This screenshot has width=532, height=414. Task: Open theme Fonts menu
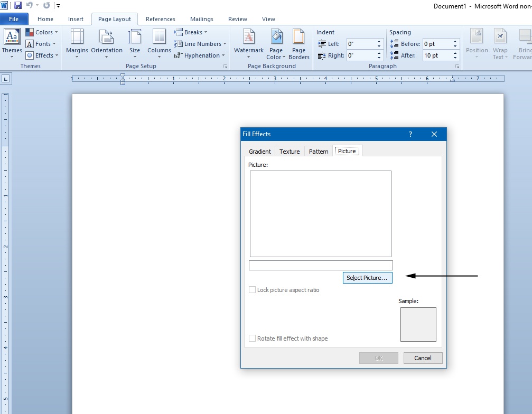[41, 44]
